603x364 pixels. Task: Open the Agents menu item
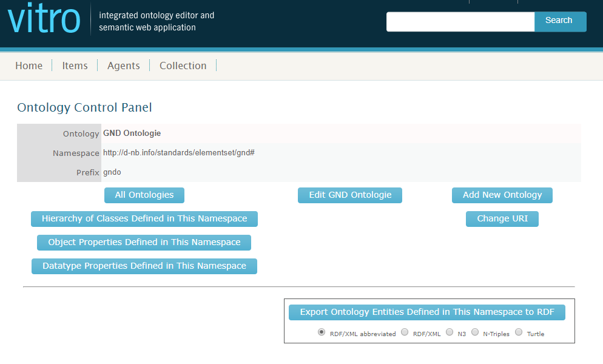pyautogui.click(x=124, y=66)
